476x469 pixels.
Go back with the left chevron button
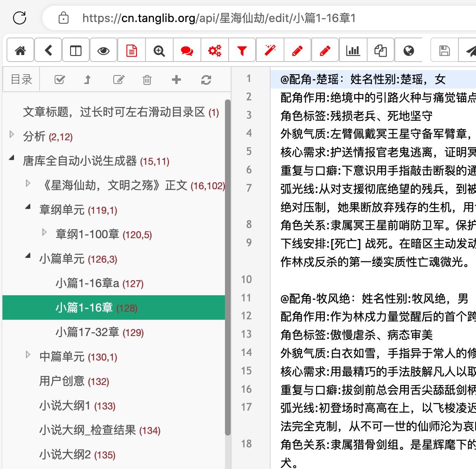(48, 51)
